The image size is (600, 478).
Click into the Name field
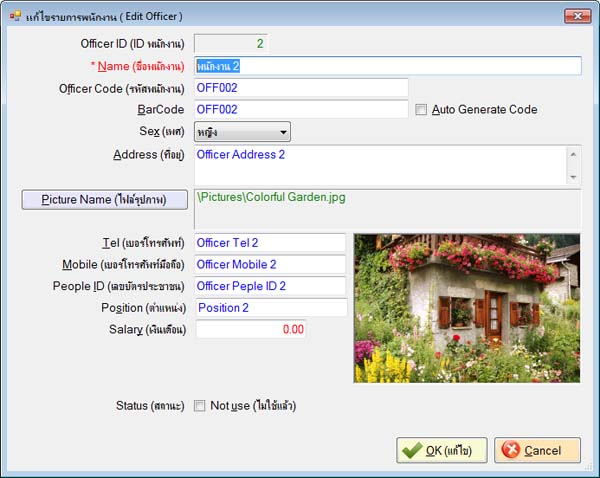(x=388, y=66)
